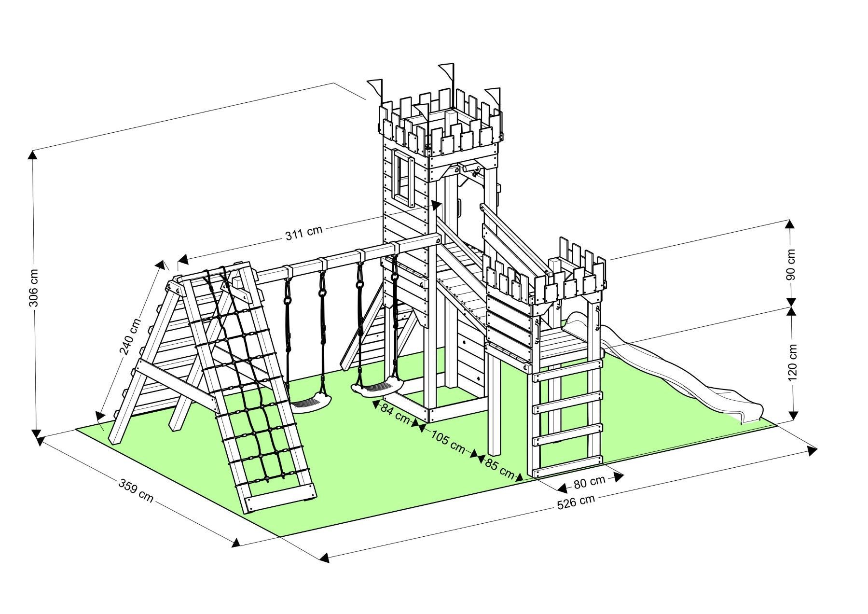
Task: Click the left swing seat
Action: 309,404
